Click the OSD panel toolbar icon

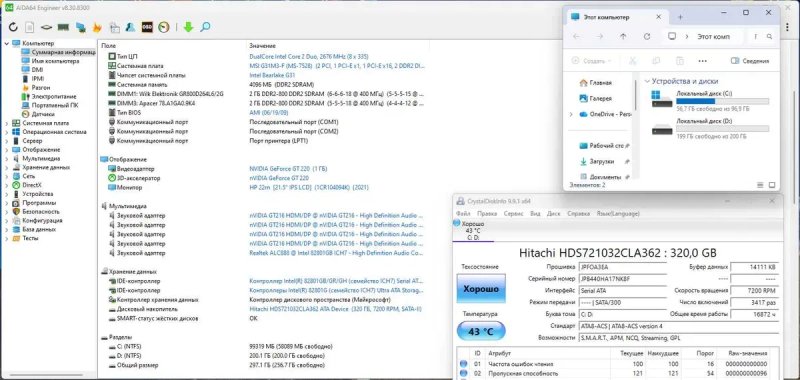(x=147, y=27)
